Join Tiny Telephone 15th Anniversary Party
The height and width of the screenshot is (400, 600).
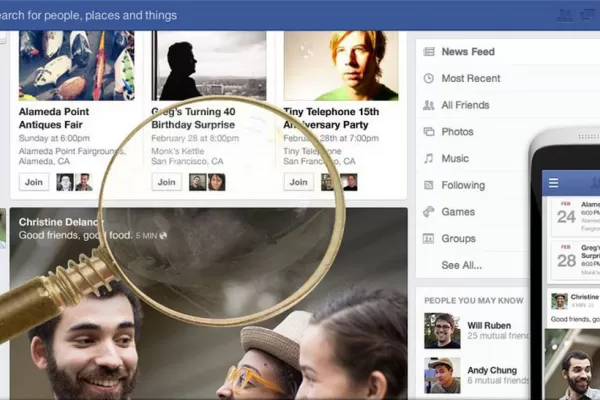[298, 182]
